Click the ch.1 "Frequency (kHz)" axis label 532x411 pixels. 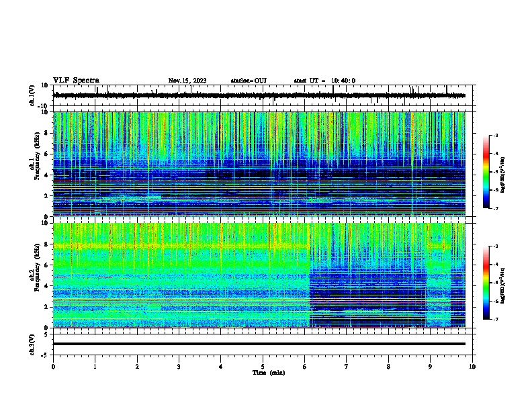pyautogui.click(x=38, y=156)
